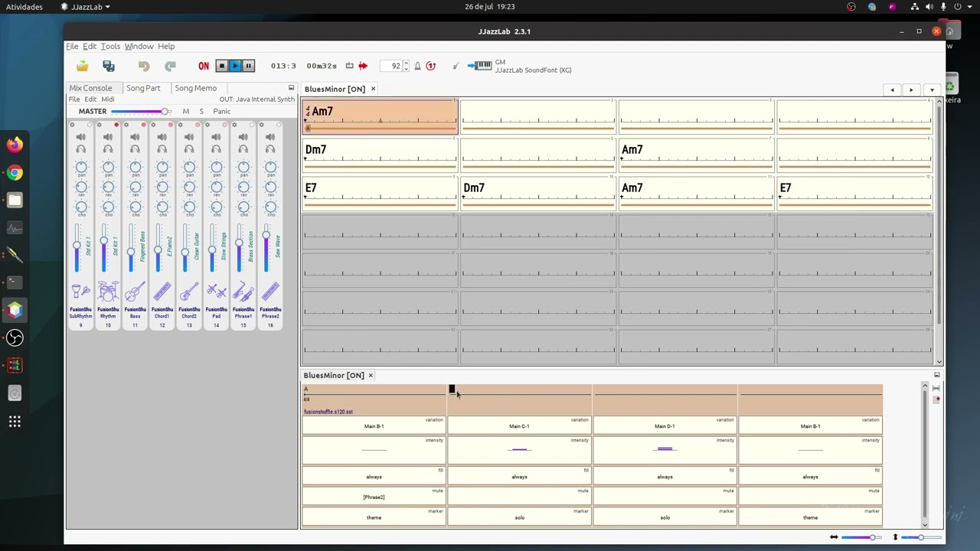Screen dimensions: 980x551
Task: Save the song using the disk icon
Action: 108,66
